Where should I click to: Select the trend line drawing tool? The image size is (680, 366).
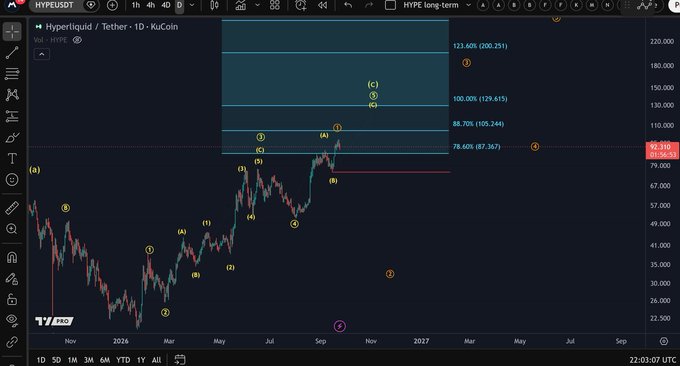tap(12, 52)
